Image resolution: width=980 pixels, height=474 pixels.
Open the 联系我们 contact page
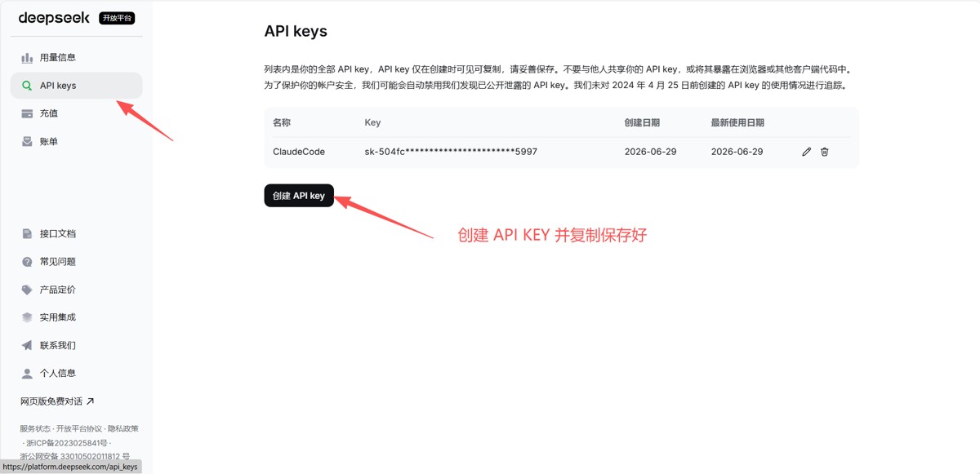tap(76, 345)
